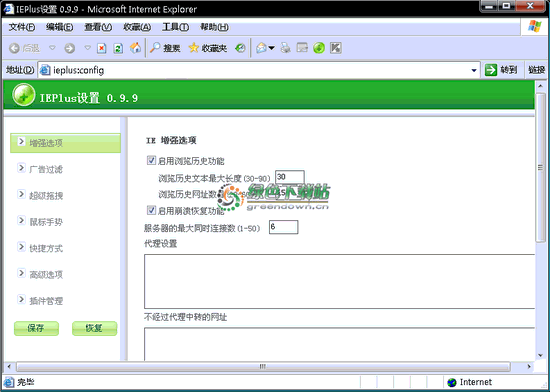
Task: Click the history text max length field
Action: (290, 177)
